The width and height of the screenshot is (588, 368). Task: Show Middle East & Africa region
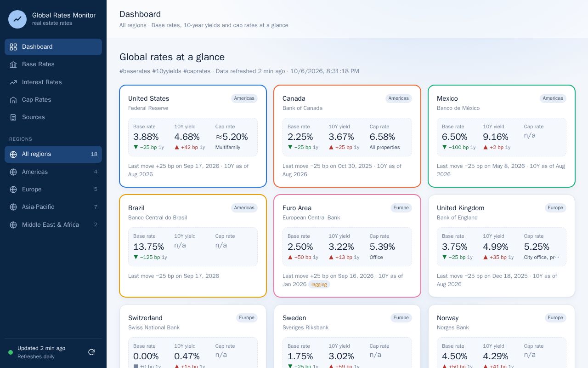tap(53, 225)
